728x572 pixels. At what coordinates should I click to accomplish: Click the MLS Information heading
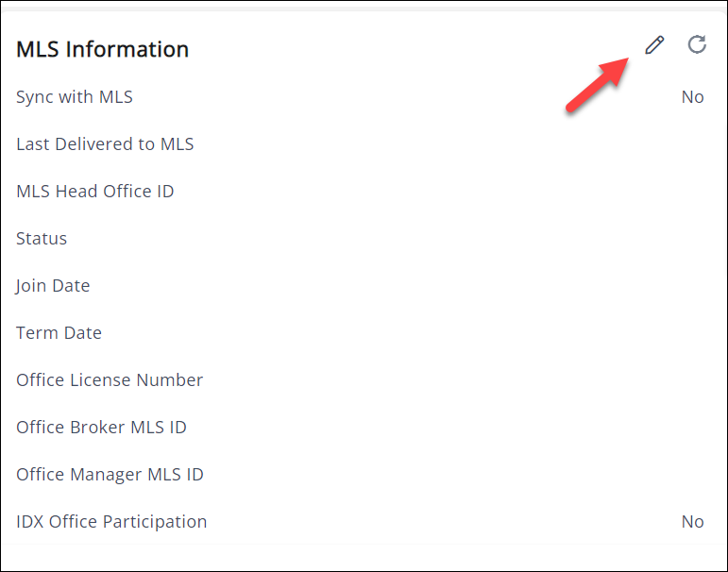[102, 49]
